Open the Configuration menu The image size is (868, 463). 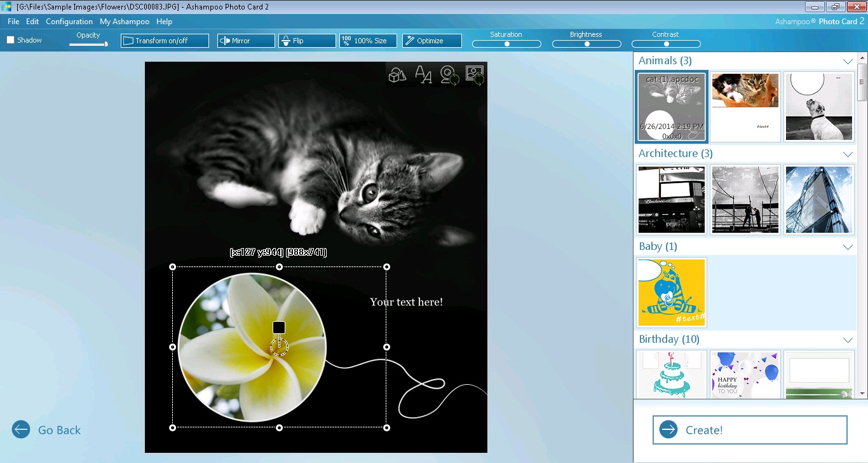[x=69, y=22]
